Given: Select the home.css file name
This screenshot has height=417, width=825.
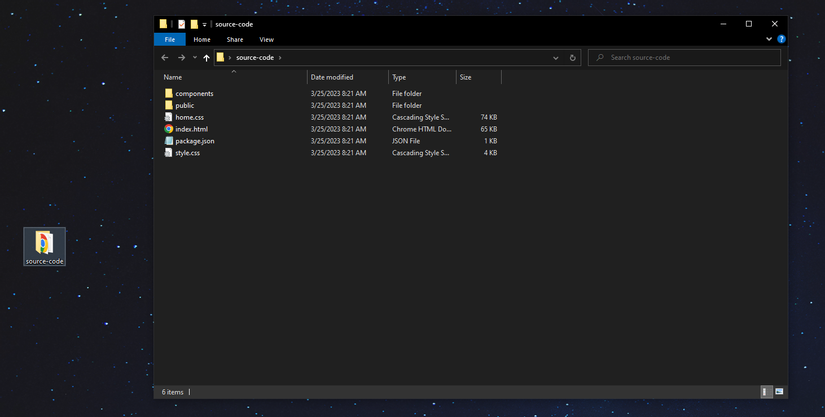Looking at the screenshot, I should tap(189, 117).
